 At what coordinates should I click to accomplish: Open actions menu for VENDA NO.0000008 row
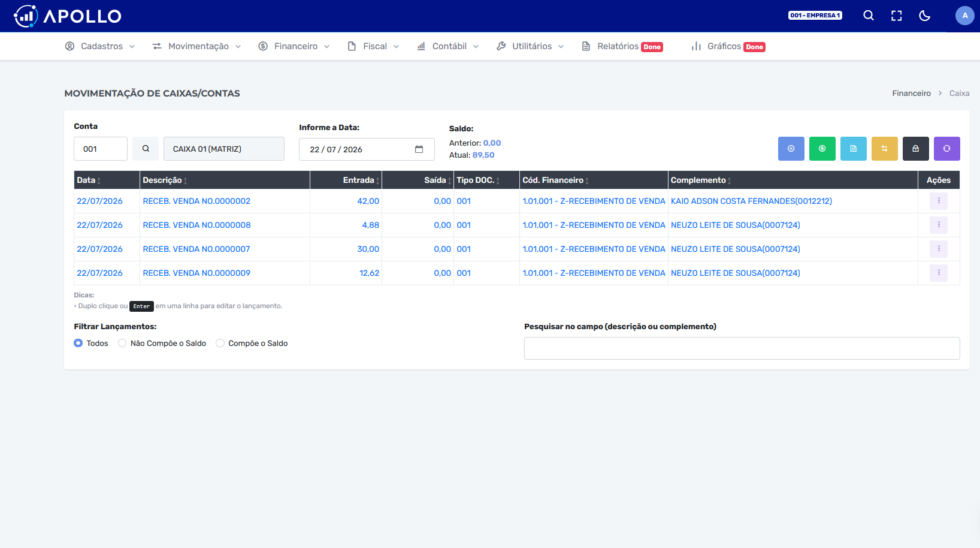click(938, 225)
